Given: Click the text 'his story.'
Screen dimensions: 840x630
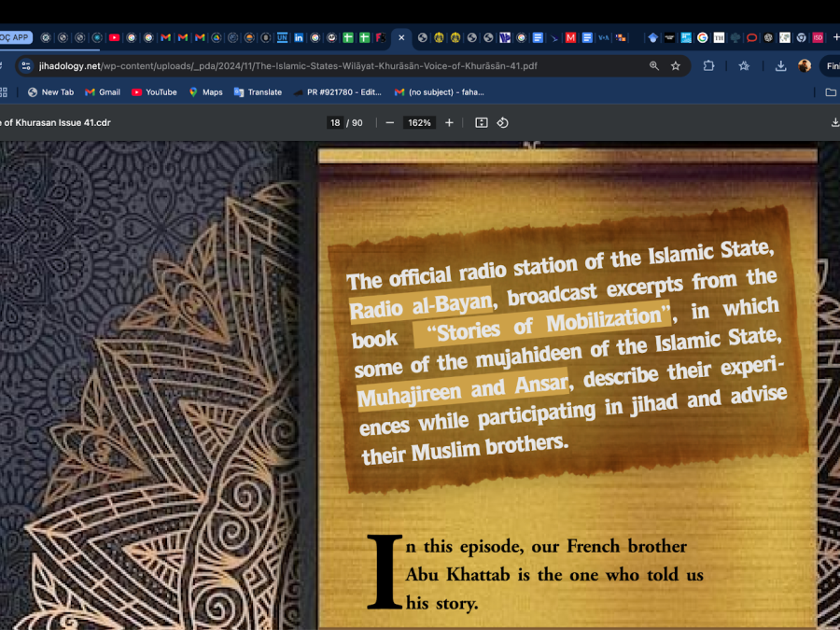Looking at the screenshot, I should [441, 603].
